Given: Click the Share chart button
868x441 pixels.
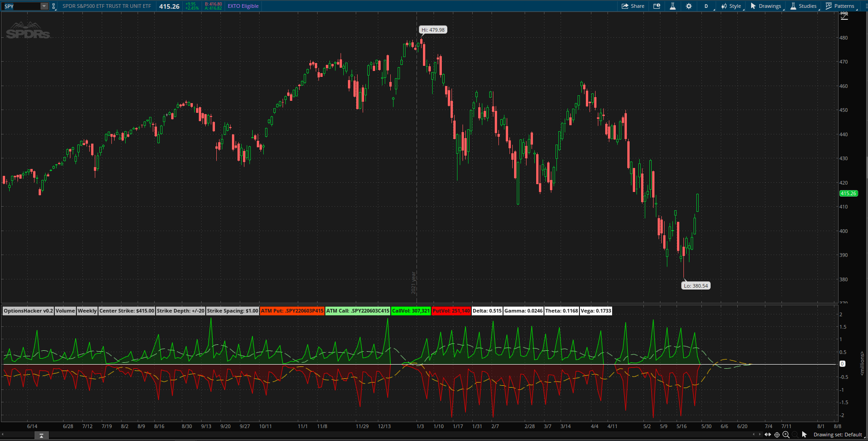Looking at the screenshot, I should click(x=633, y=6).
